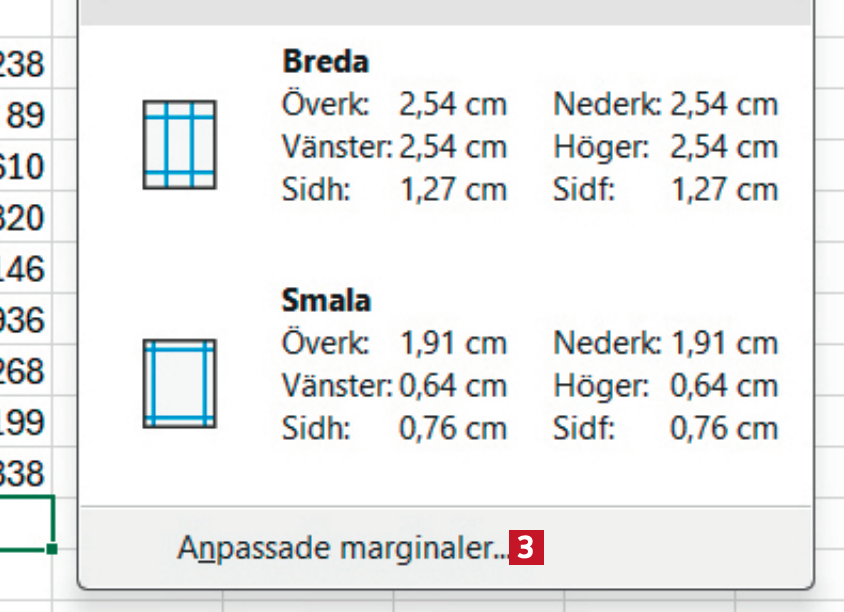Image resolution: width=844 pixels, height=612 pixels.
Task: Click the red number 3 callout badge
Action: pyautogui.click(x=526, y=548)
